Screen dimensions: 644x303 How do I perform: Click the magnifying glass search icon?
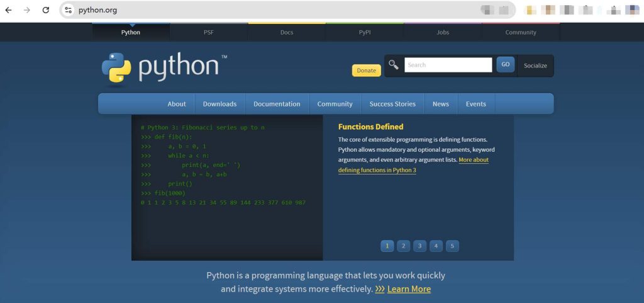(x=394, y=64)
